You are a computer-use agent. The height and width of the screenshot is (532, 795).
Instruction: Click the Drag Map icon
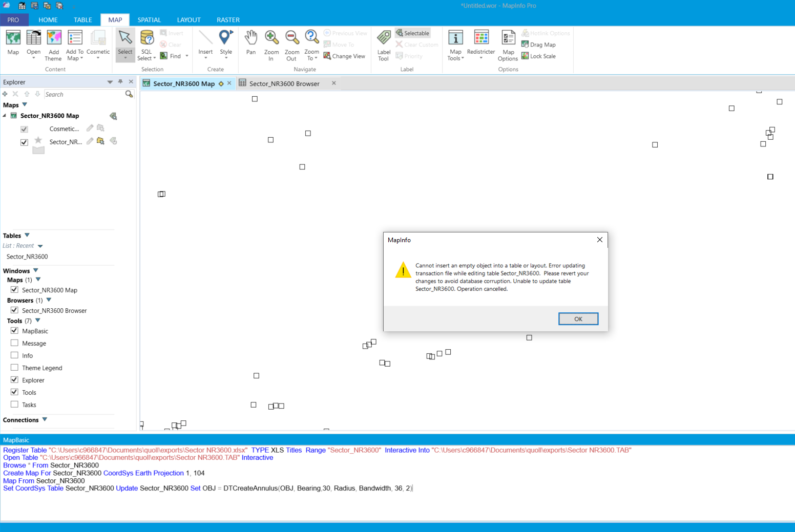(525, 45)
